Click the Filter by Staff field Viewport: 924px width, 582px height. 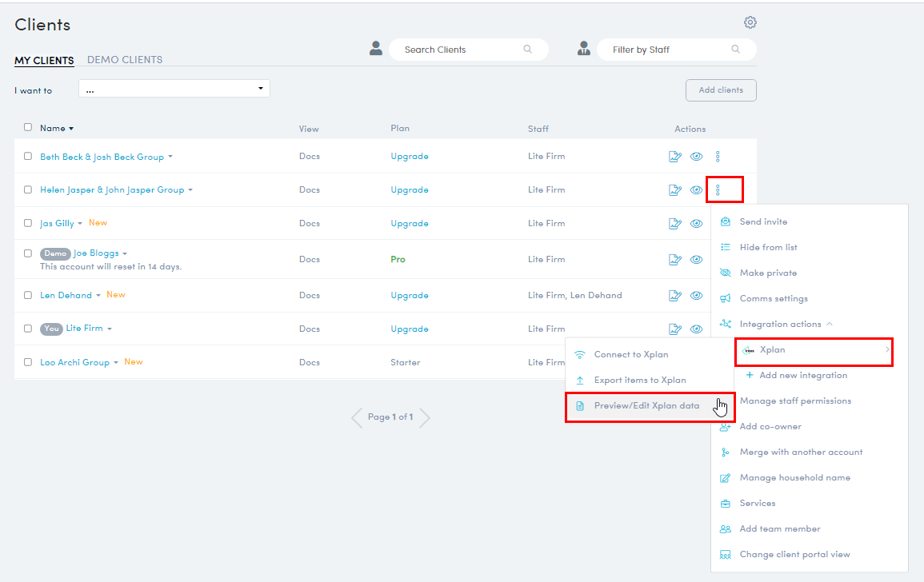[x=668, y=50]
